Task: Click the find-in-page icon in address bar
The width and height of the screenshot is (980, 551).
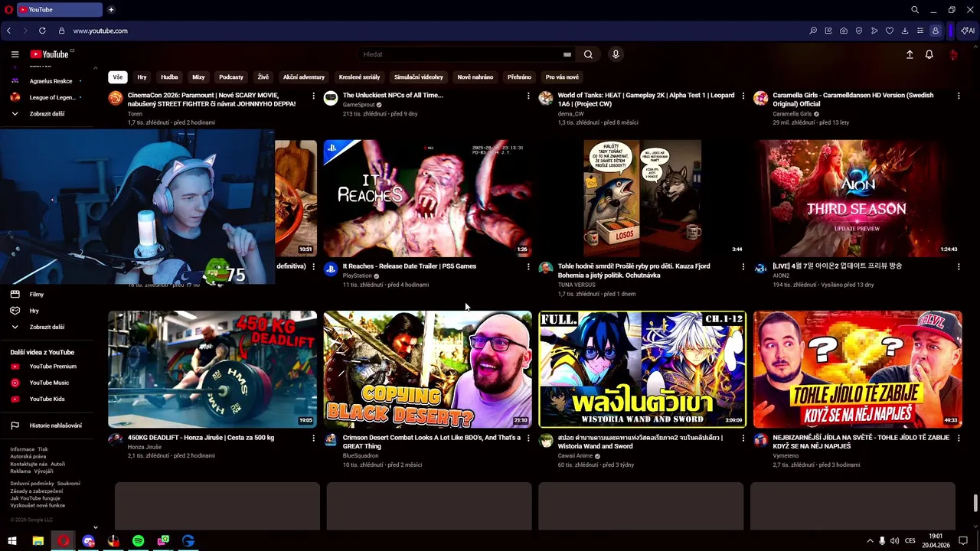Action: coord(813,31)
